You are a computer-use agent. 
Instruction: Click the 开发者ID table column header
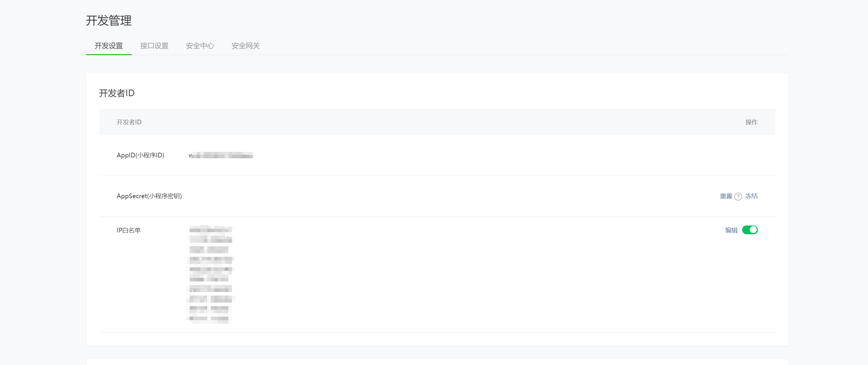[x=129, y=123]
